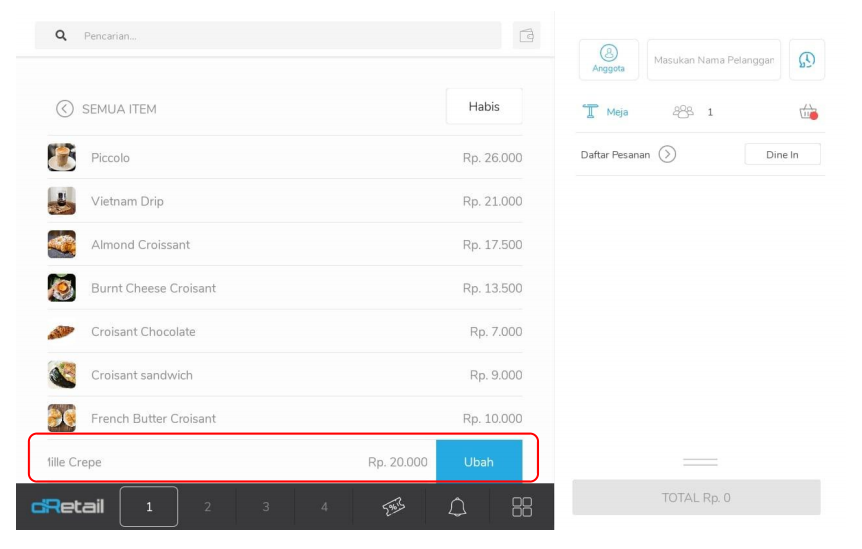Click the blue Ubah button
Viewport: 862px width, 549px height.
479,462
